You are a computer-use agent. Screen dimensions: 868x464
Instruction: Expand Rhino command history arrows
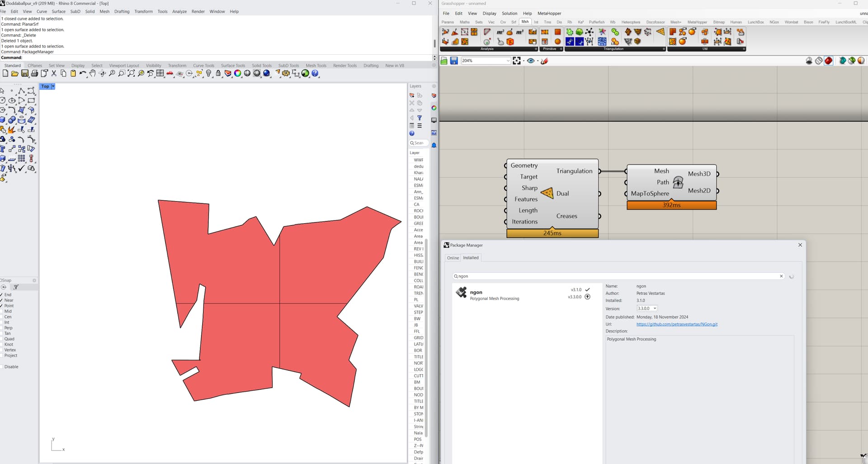pos(434,58)
